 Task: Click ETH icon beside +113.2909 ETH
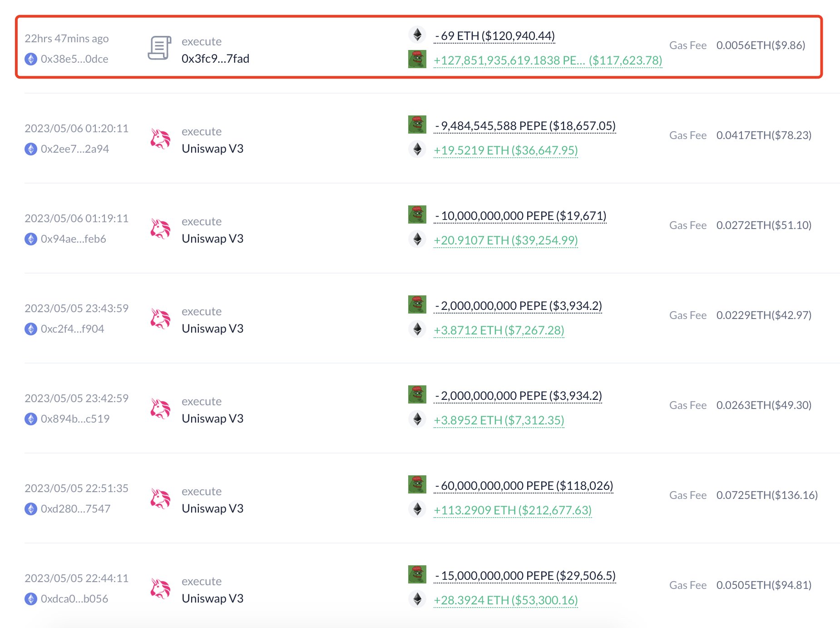coord(417,509)
